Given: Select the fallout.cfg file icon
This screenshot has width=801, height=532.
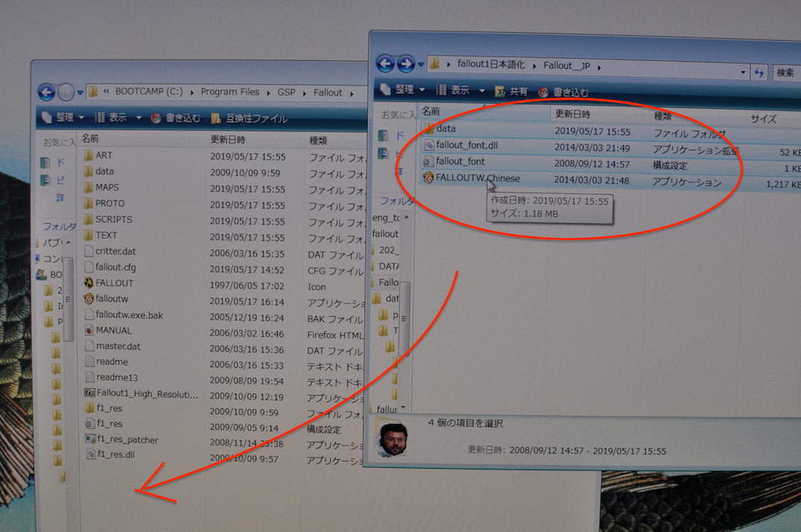Looking at the screenshot, I should click(89, 267).
